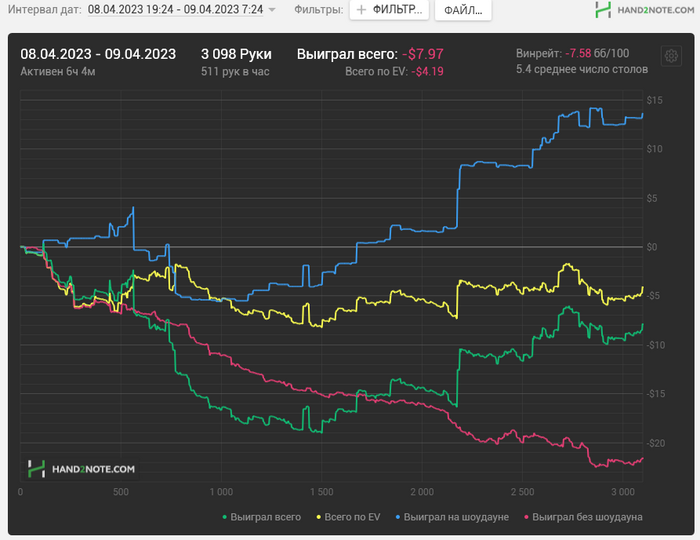
Task: Click the plus icon on the ФИЛЬТР button
Action: 362,10
